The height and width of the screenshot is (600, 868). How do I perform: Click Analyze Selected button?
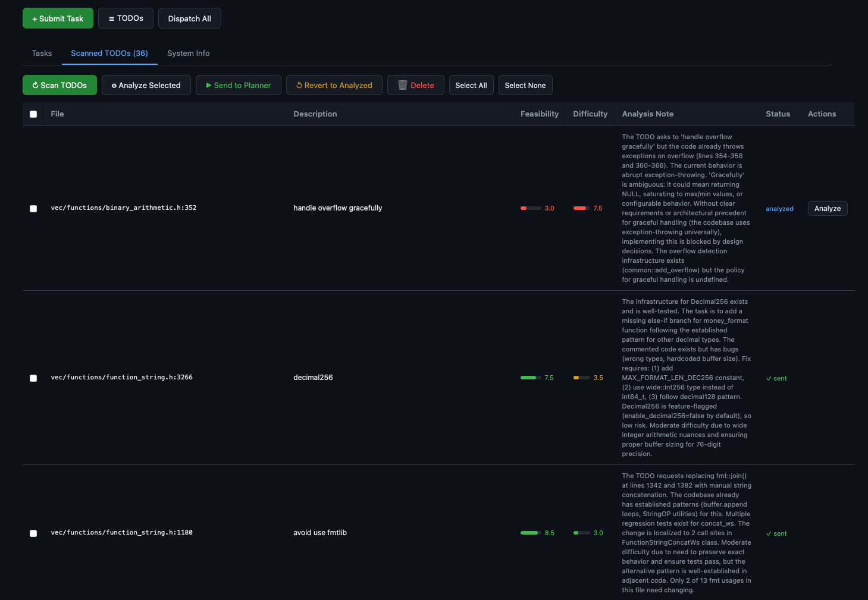(146, 85)
